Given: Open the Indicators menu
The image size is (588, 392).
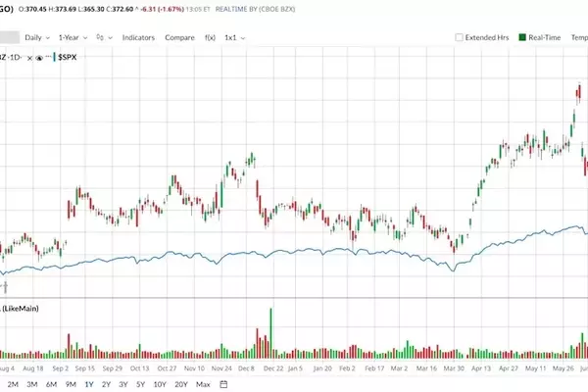Looking at the screenshot, I should click(x=138, y=37).
